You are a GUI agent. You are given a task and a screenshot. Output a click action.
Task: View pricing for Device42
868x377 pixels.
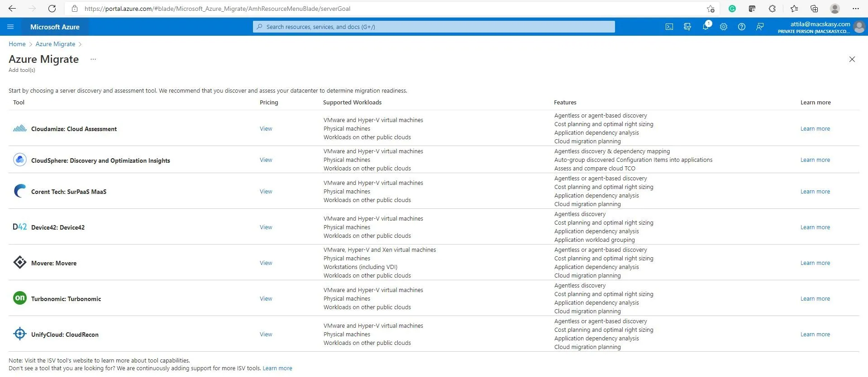click(266, 227)
